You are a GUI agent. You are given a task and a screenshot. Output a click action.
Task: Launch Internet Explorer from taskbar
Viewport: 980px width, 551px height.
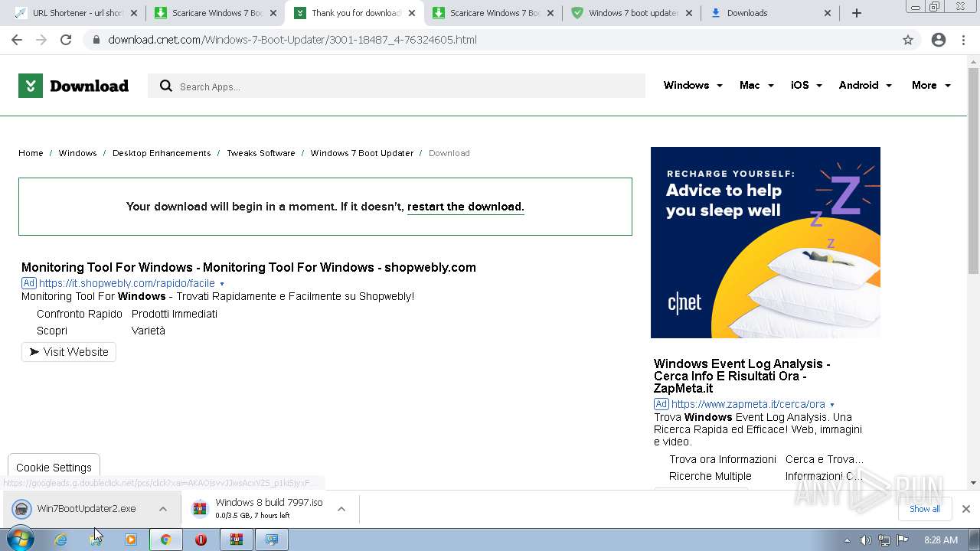[60, 540]
